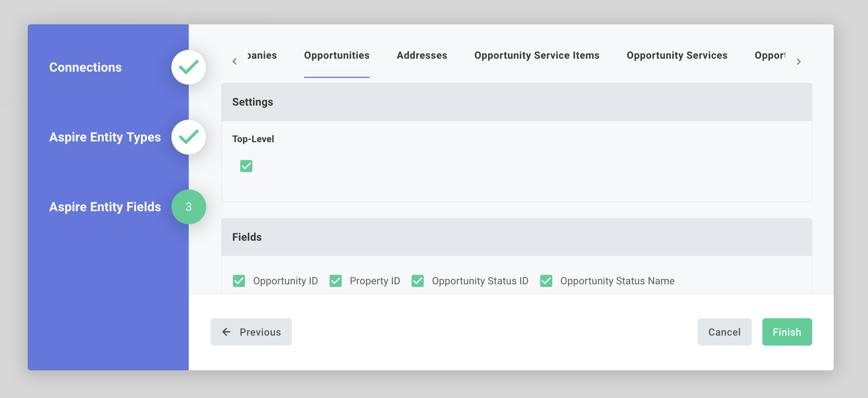Switch to the Addresses tab

[421, 55]
